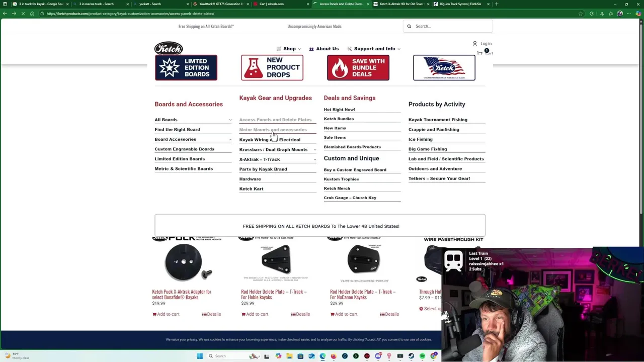
Task: Open Ketch Puck X-Aktrak Adapter product image
Action: (187, 260)
